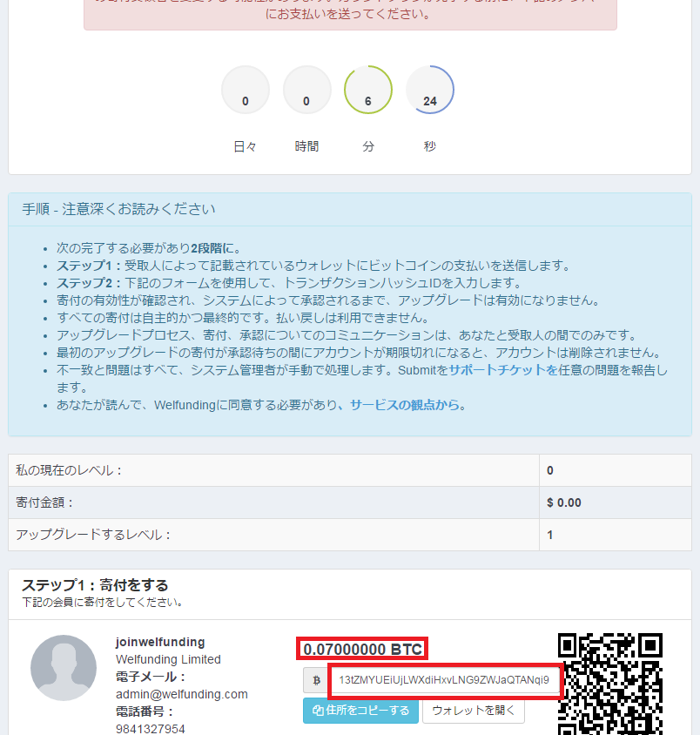Click the current level value 0 cell
The image size is (700, 735).
tap(616, 470)
